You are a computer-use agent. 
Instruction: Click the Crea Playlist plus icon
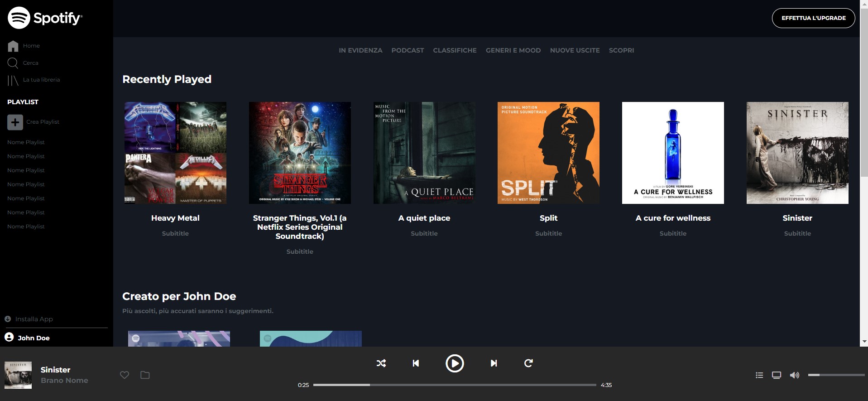point(15,122)
